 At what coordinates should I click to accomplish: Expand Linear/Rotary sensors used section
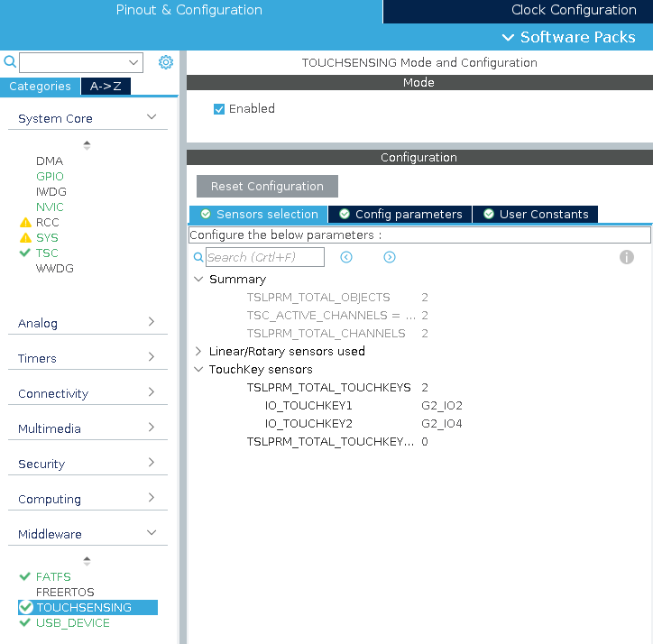tap(198, 352)
